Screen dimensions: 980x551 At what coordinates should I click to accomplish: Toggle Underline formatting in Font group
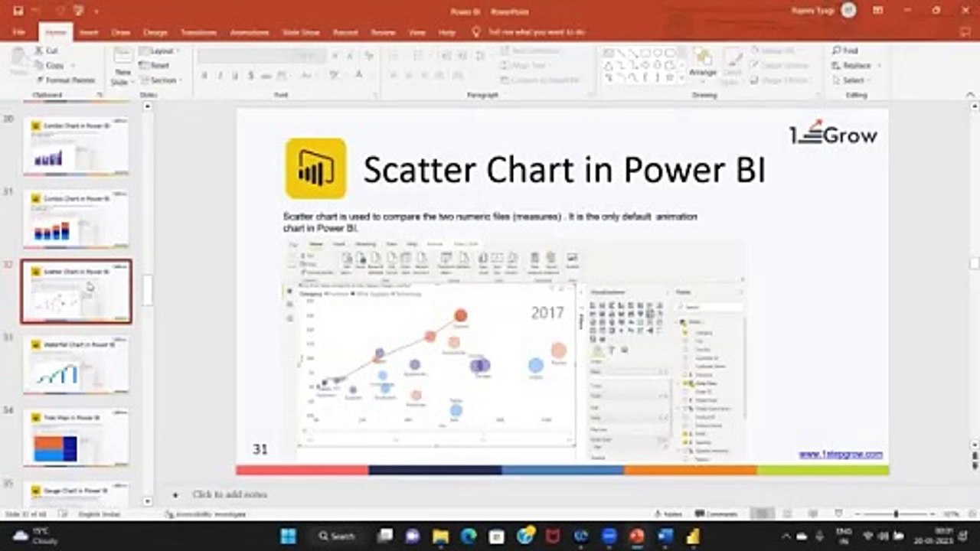[x=235, y=76]
